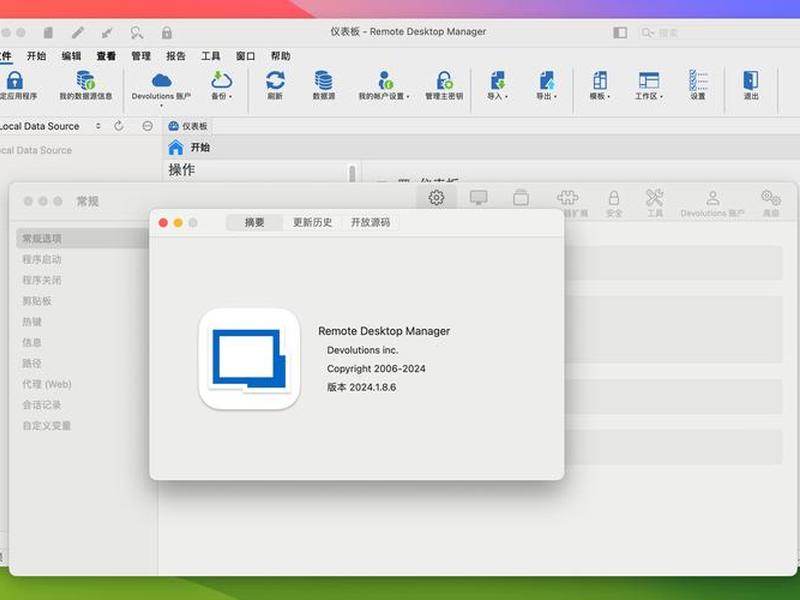Open the Import (导入) dropdown

497,85
